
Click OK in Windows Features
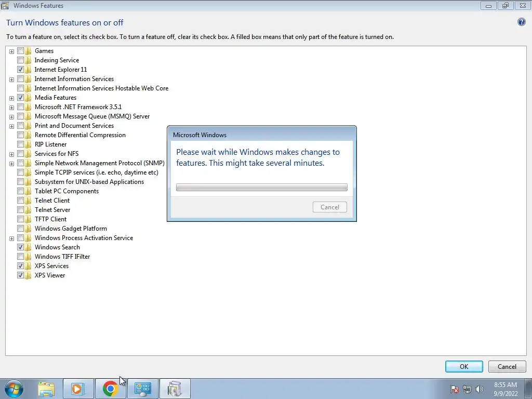click(464, 366)
